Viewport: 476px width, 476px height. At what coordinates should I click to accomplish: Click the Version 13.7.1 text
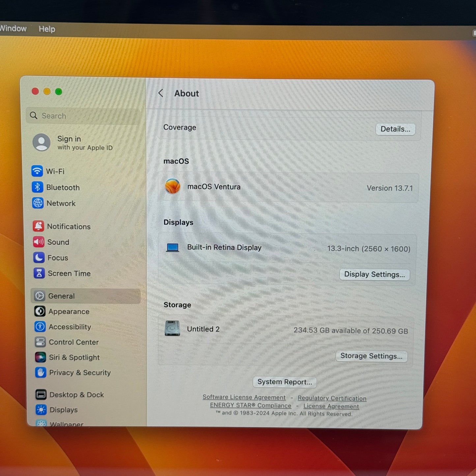pyautogui.click(x=390, y=188)
